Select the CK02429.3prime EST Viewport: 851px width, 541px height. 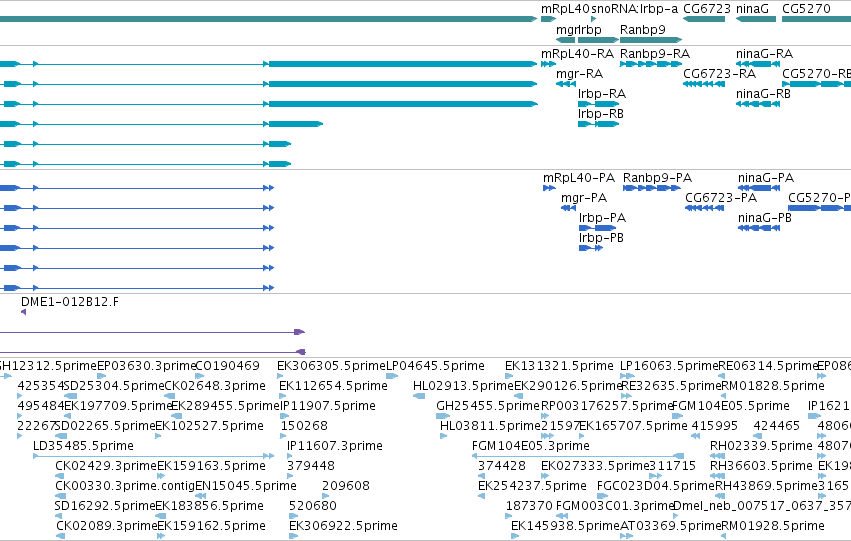(60, 476)
